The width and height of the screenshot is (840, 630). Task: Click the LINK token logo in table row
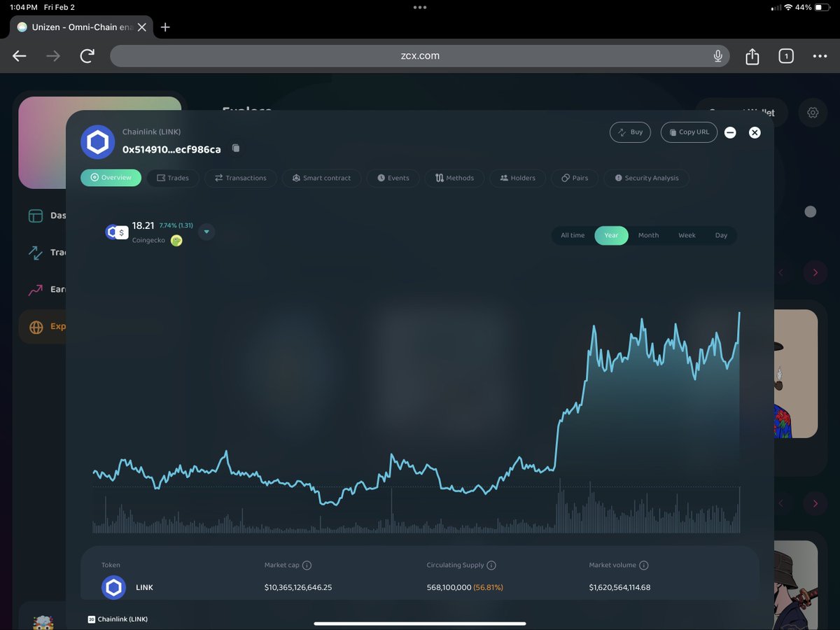click(x=113, y=587)
